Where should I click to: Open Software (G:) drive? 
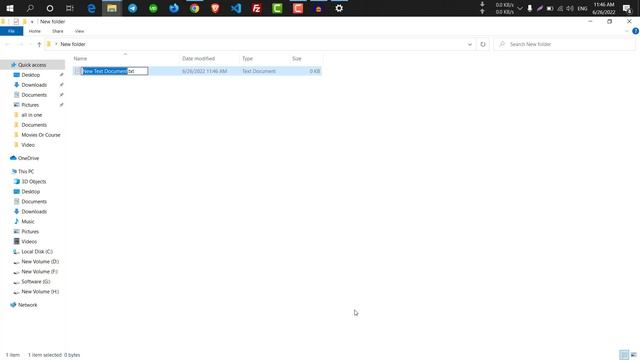coord(36,282)
